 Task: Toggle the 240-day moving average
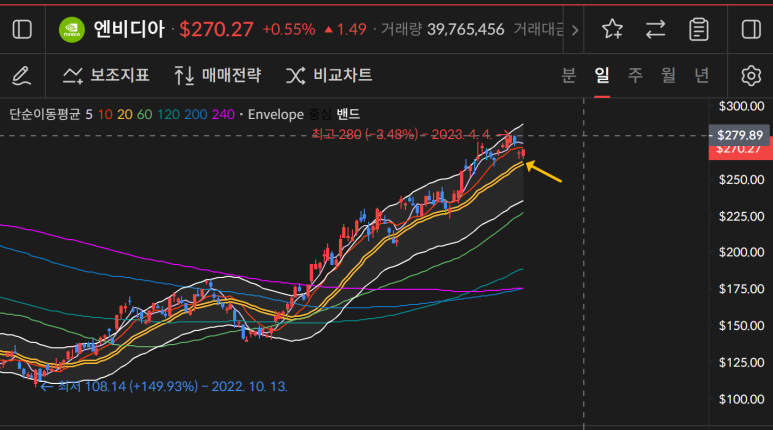click(x=223, y=114)
